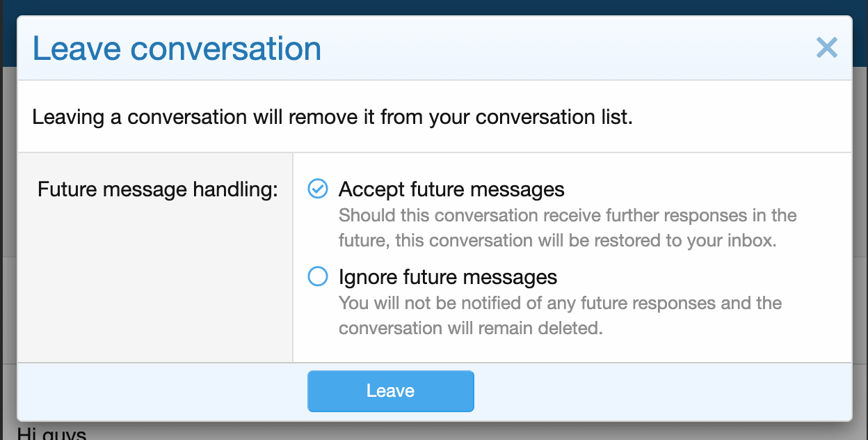Click empty footer area left of Leave button
This screenshot has width=868, height=440.
point(160,391)
